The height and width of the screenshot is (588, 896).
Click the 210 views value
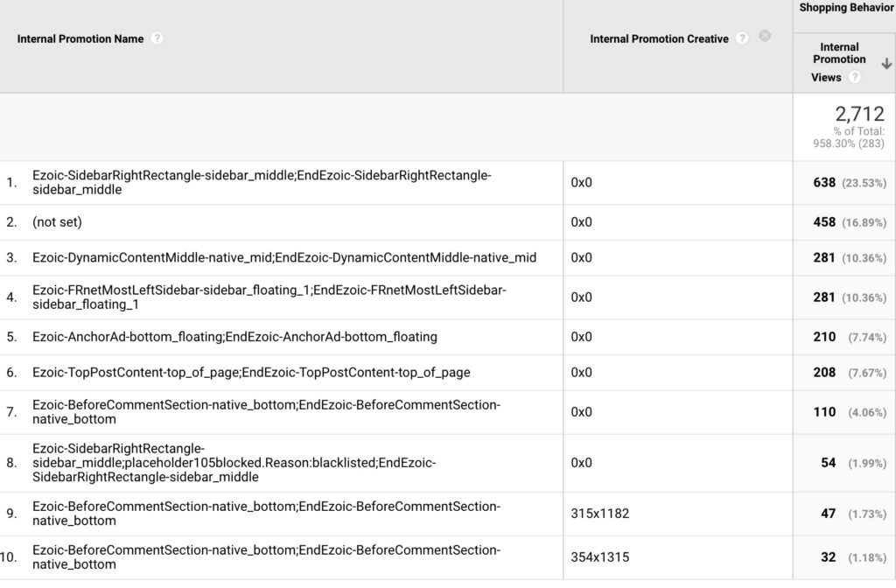coord(824,337)
